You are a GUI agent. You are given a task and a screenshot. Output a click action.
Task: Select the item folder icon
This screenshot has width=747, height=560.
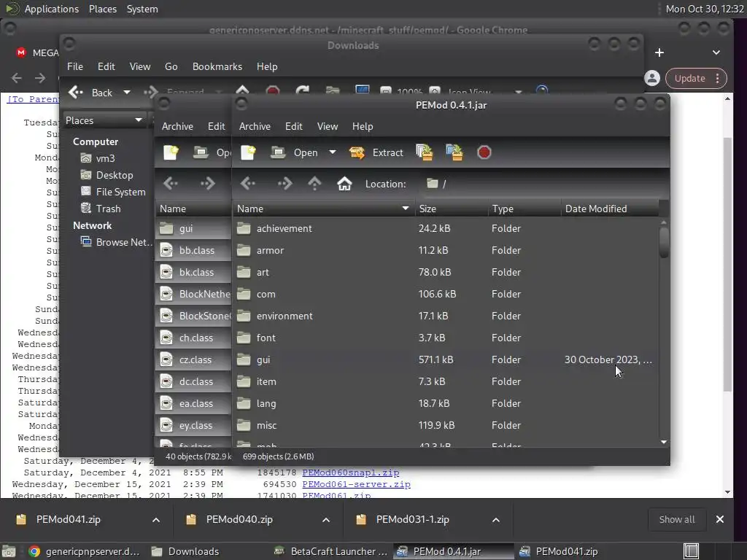[x=244, y=382]
